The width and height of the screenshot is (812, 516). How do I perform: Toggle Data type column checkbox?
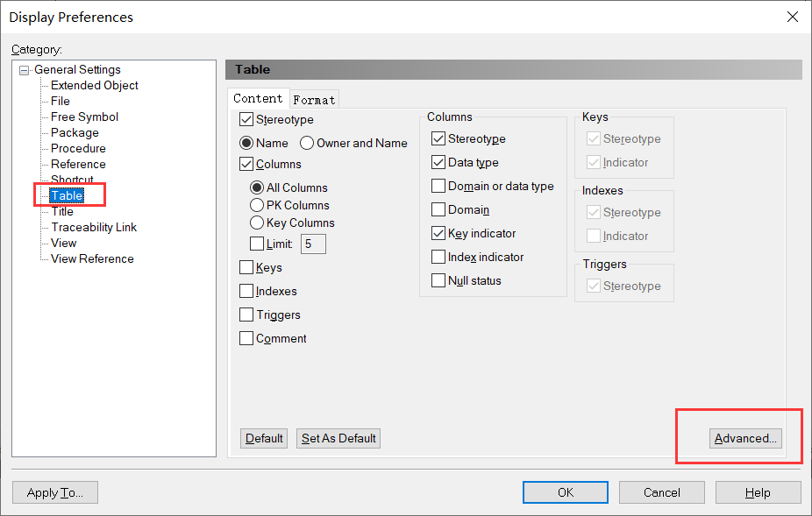438,163
